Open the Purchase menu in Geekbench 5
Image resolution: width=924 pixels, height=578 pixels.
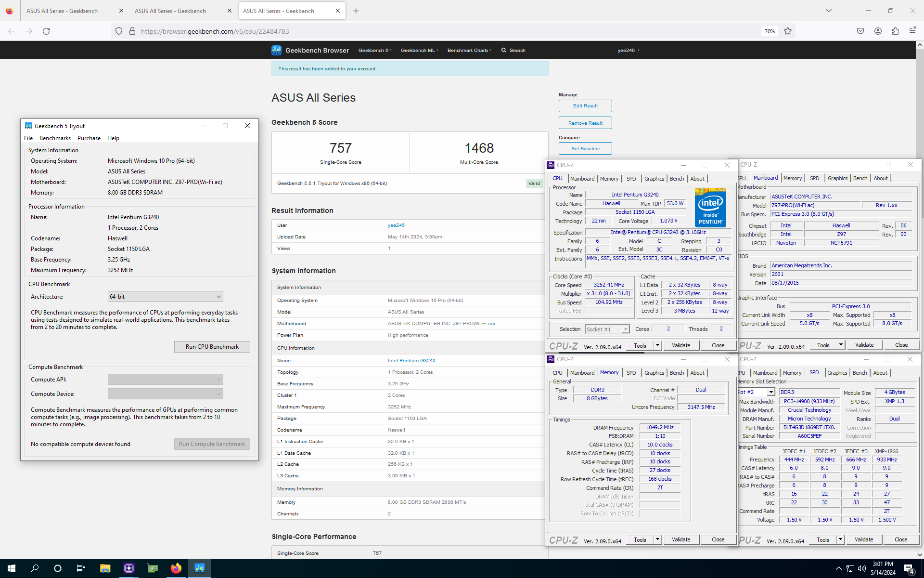click(89, 138)
